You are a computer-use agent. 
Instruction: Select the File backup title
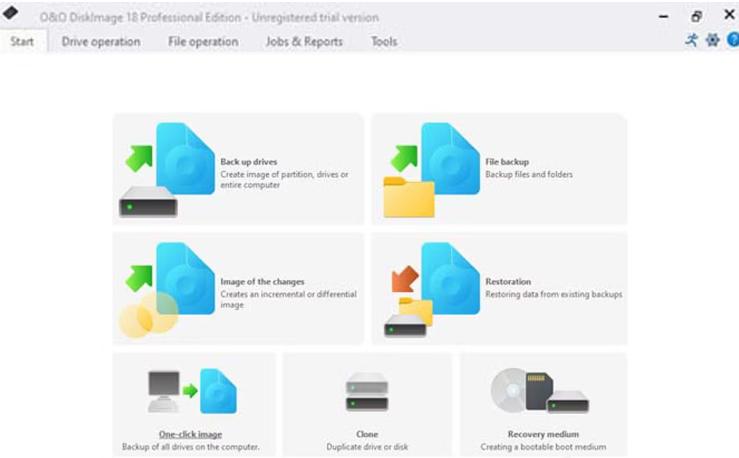coord(507,162)
